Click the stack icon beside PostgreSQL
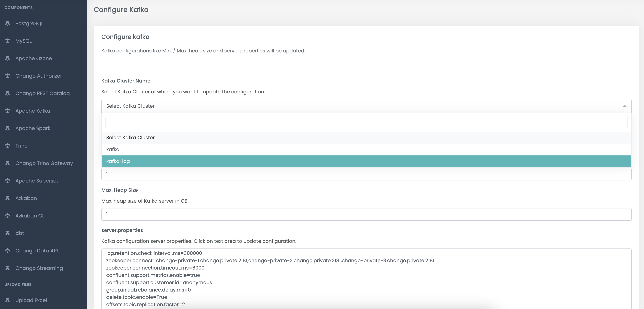 pos(8,23)
